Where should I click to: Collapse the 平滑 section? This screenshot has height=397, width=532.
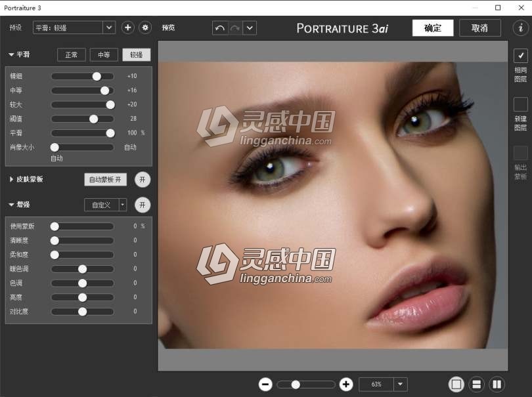coord(11,54)
